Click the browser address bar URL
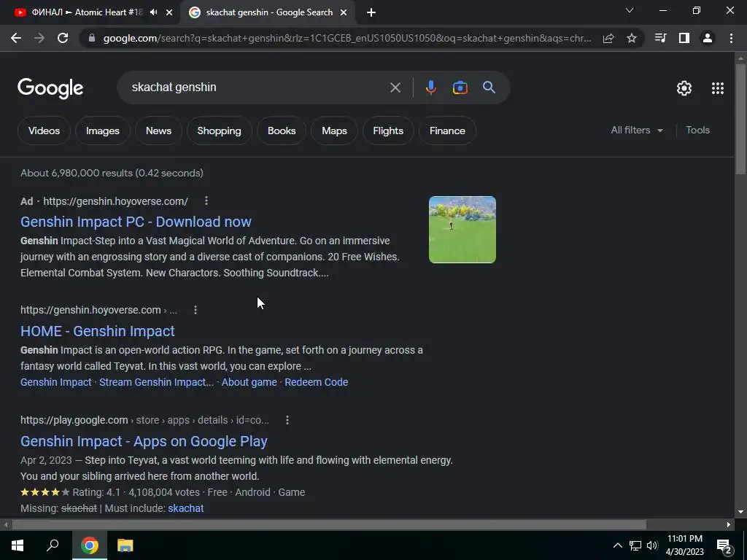 (x=347, y=38)
